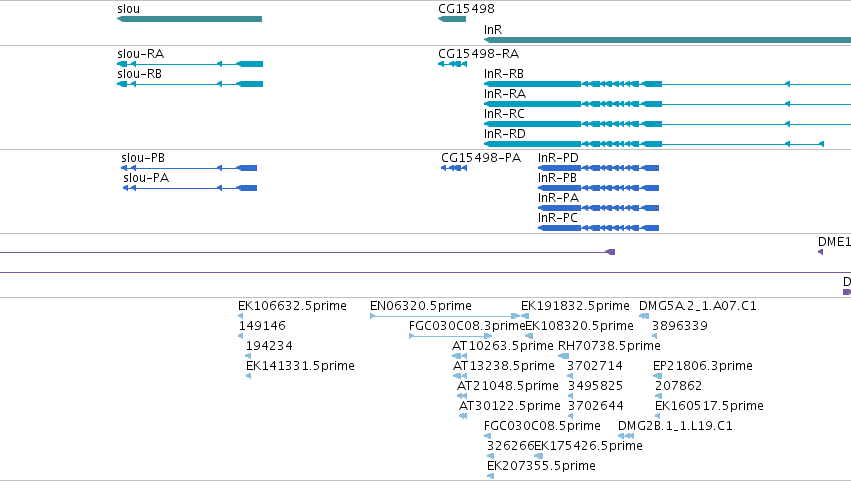This screenshot has width=851, height=481.
Task: Open the 207862 feature label
Action: point(678,387)
